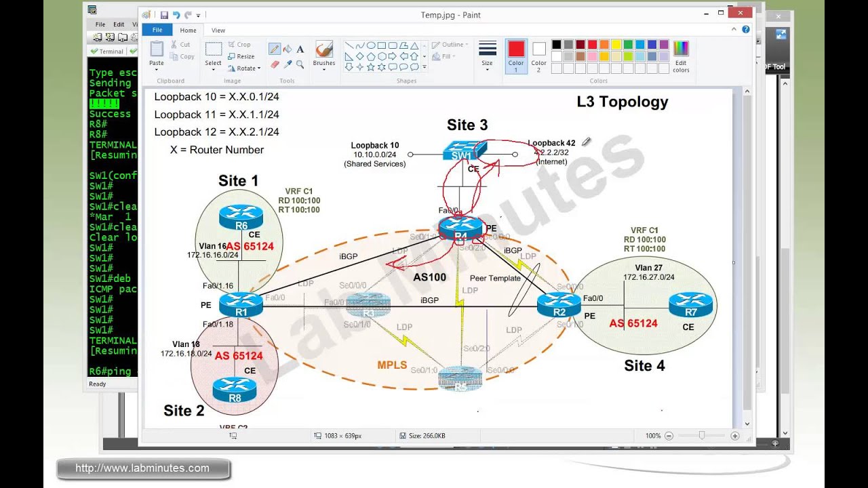The height and width of the screenshot is (488, 868).
Task: Select the Terminal session tab behind Paint
Action: [x=108, y=51]
